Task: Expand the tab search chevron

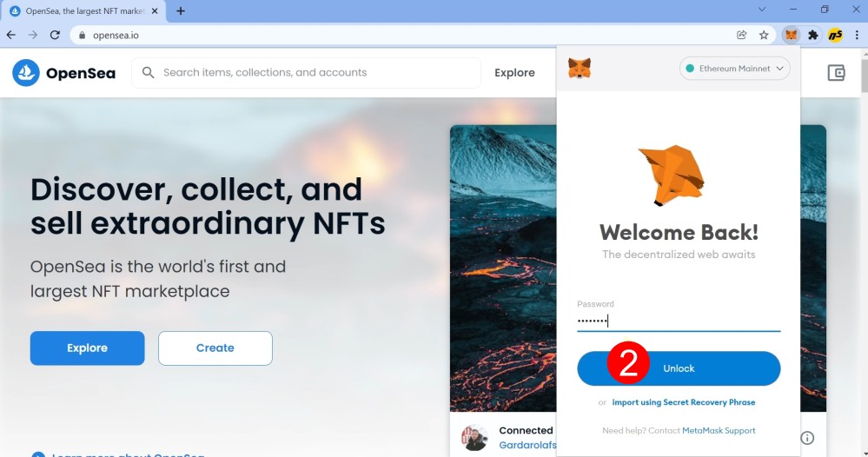Action: pyautogui.click(x=762, y=10)
